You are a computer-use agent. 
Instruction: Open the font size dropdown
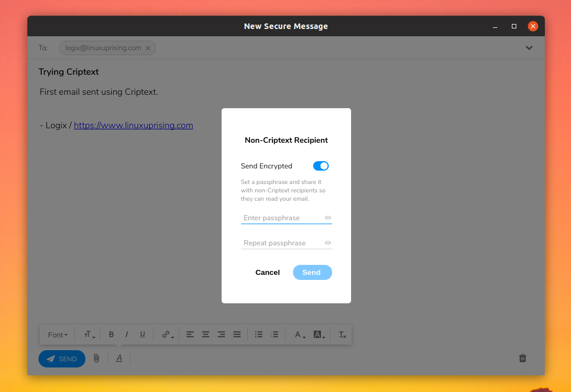click(89, 334)
